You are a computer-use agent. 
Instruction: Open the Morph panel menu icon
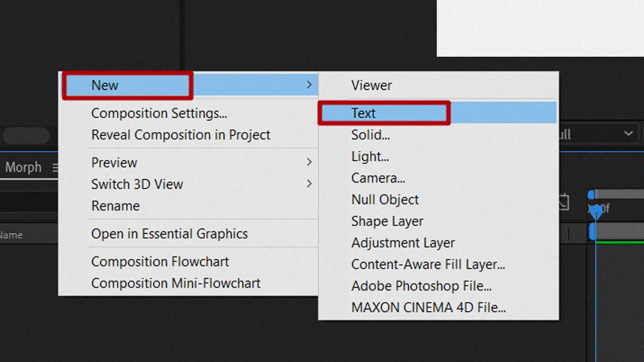coord(55,168)
